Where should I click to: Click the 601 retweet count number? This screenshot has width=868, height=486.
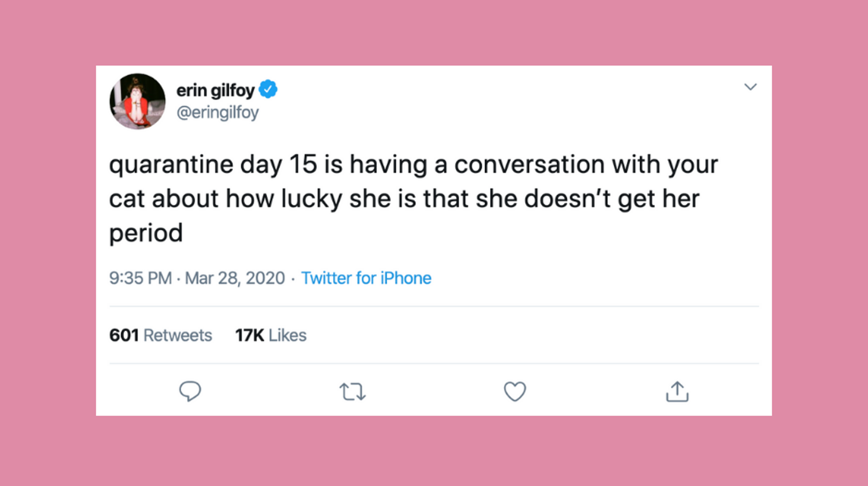[124, 335]
